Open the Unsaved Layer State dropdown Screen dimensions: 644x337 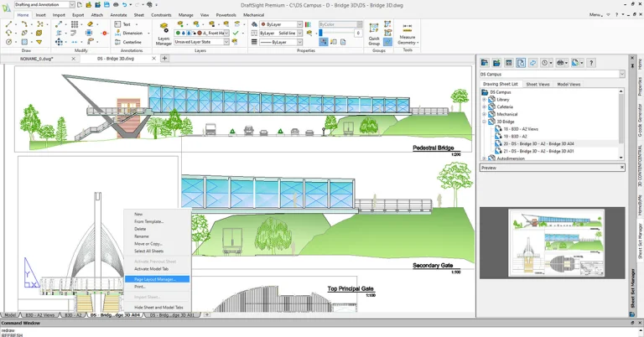226,42
